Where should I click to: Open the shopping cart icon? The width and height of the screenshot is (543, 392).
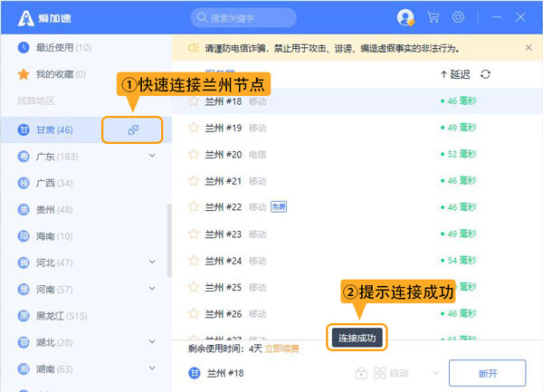pos(433,17)
